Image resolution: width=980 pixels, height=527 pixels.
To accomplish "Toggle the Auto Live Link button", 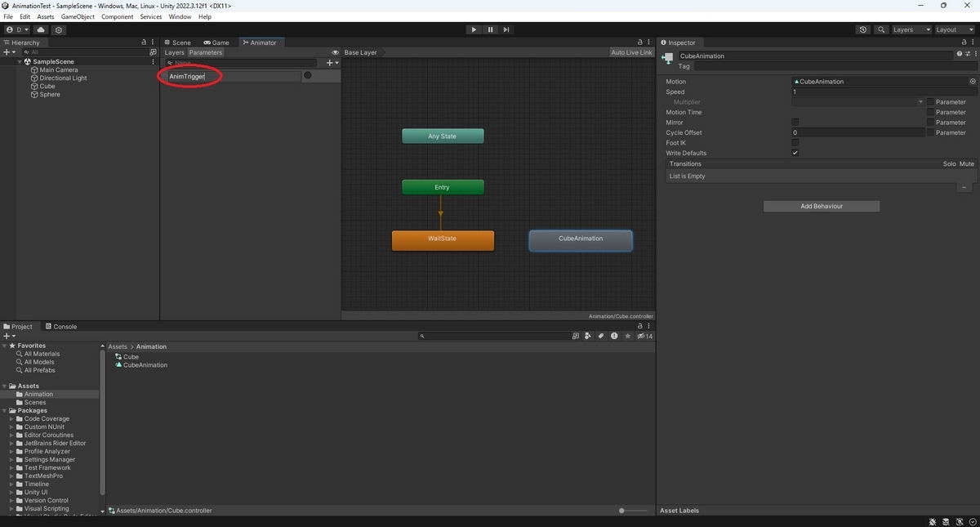I will click(x=632, y=52).
